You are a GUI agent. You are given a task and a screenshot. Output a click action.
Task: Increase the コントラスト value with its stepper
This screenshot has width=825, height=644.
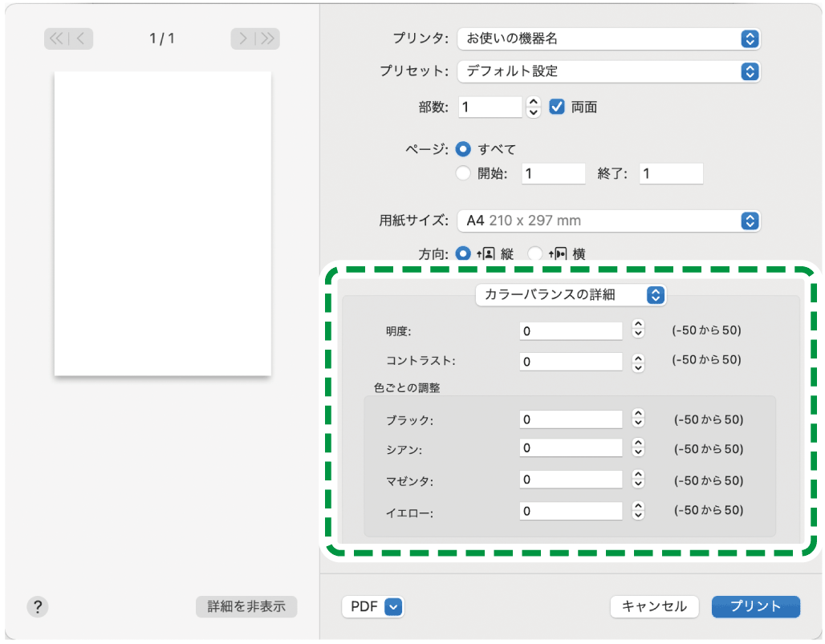pyautogui.click(x=637, y=358)
